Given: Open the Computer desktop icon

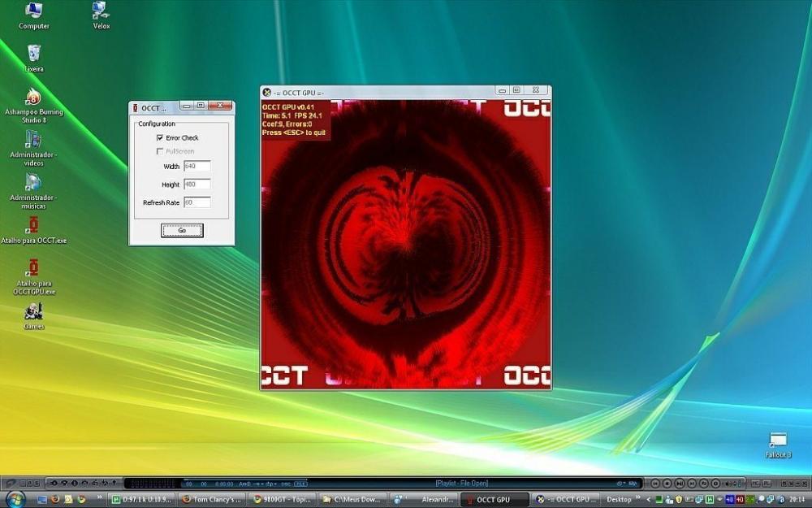Looking at the screenshot, I should pyautogui.click(x=33, y=11).
